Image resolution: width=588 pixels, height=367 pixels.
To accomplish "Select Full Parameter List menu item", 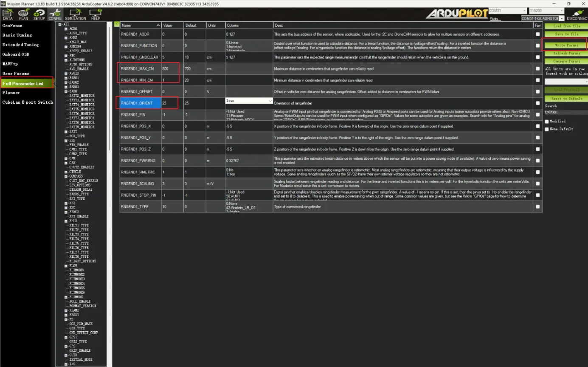I will (28, 83).
